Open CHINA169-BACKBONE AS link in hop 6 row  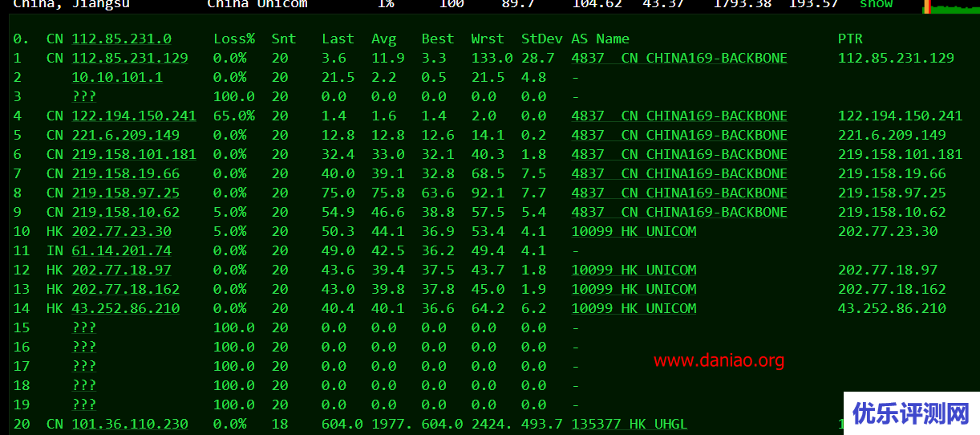679,154
